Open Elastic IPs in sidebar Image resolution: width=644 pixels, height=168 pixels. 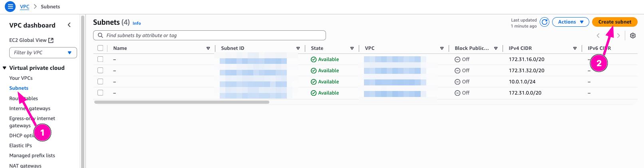[20, 146]
